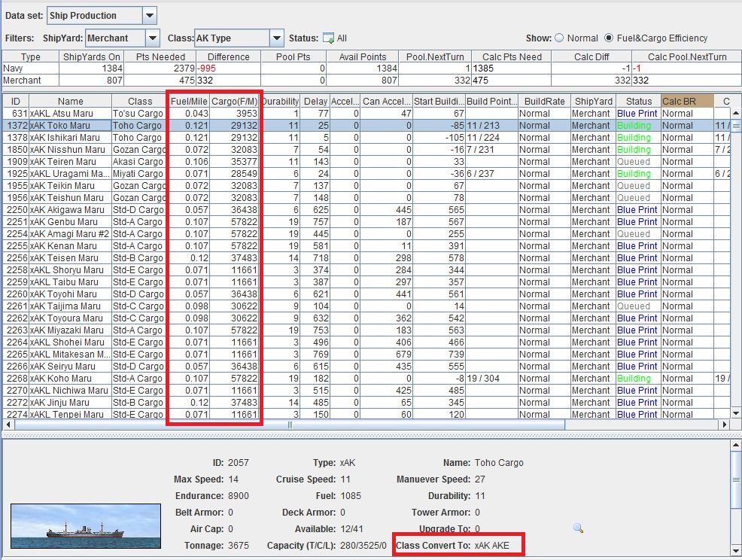Click the Status filter icon beside All

click(328, 38)
